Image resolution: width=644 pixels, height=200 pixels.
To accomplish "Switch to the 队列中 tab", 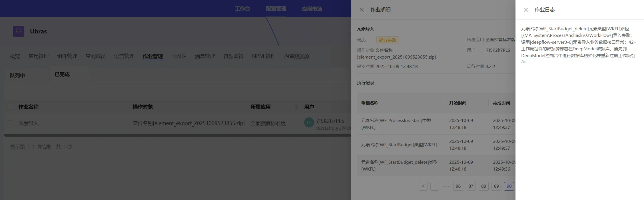I will point(17,75).
